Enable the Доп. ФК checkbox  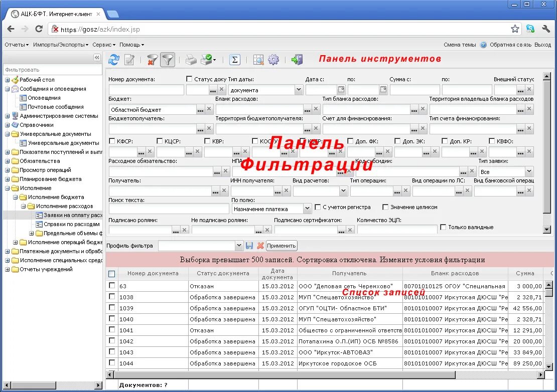(x=350, y=141)
